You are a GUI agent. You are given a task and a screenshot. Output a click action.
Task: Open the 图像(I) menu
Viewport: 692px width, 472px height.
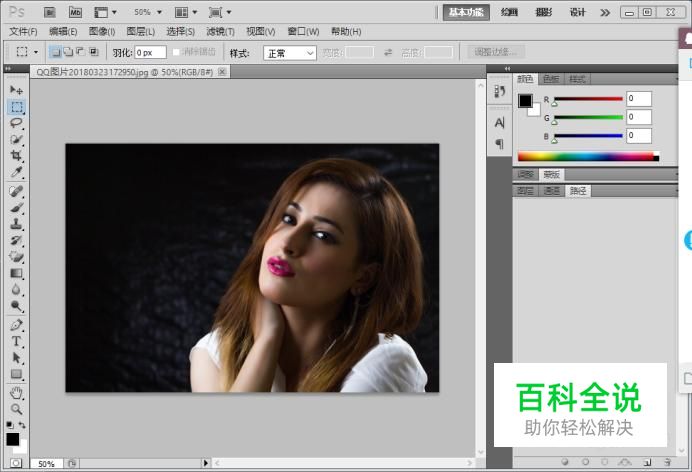click(102, 32)
